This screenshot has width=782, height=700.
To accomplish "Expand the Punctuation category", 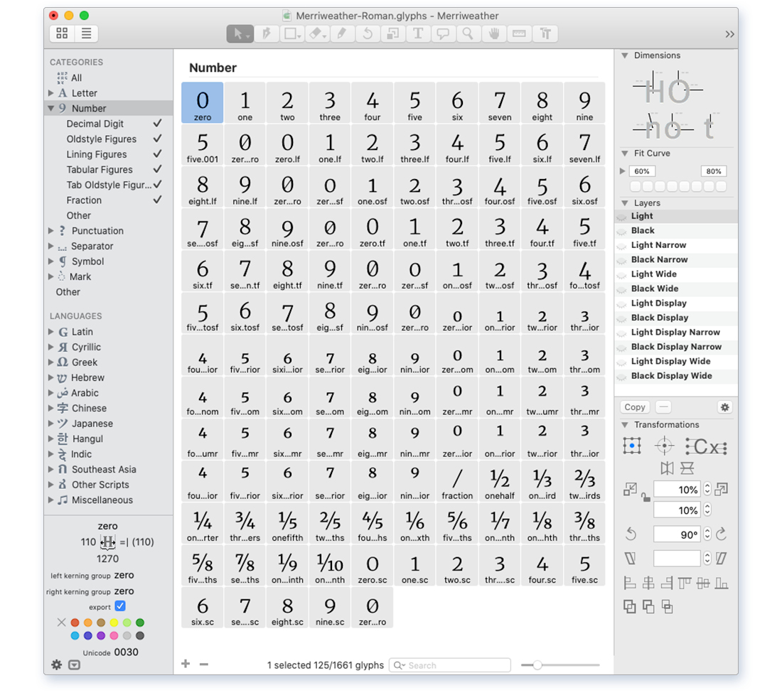I will [x=51, y=231].
